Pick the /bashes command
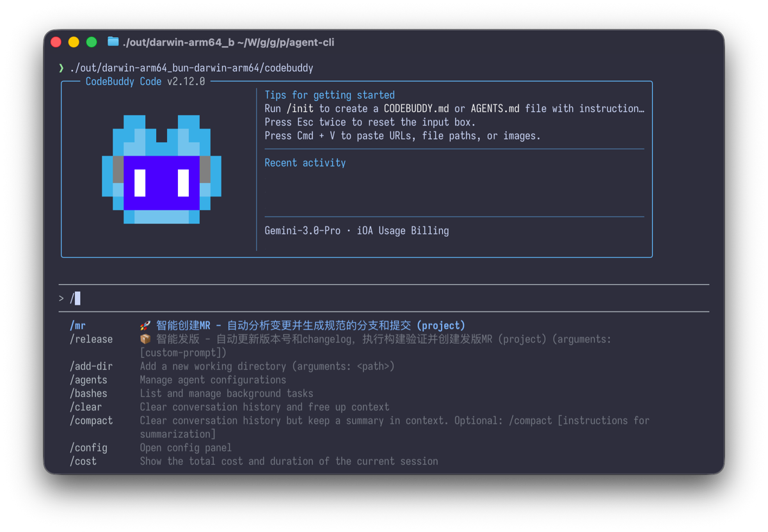Screen dimensions: 768x532 [88, 393]
